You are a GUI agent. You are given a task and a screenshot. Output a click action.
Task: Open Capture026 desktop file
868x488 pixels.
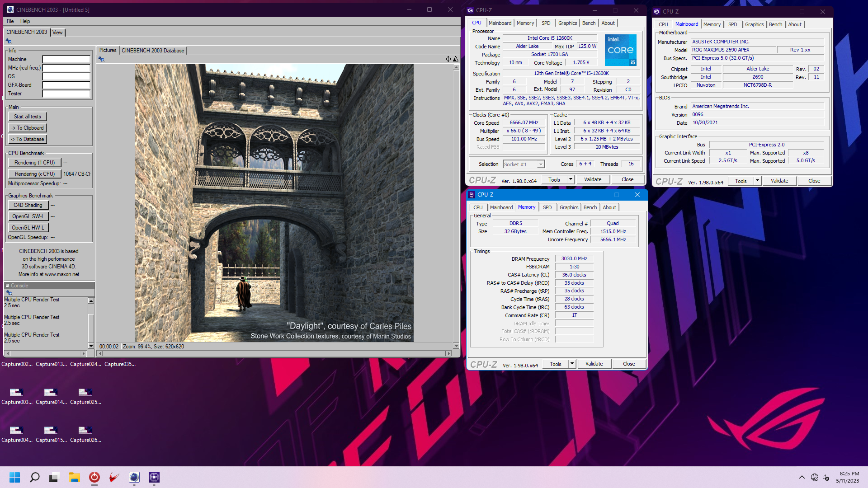pos(85,433)
